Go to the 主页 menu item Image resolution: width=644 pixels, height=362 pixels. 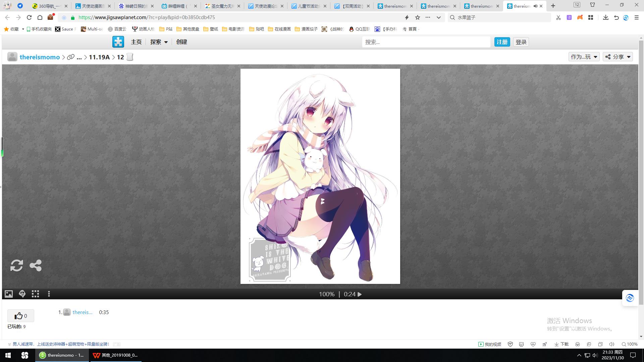[136, 42]
